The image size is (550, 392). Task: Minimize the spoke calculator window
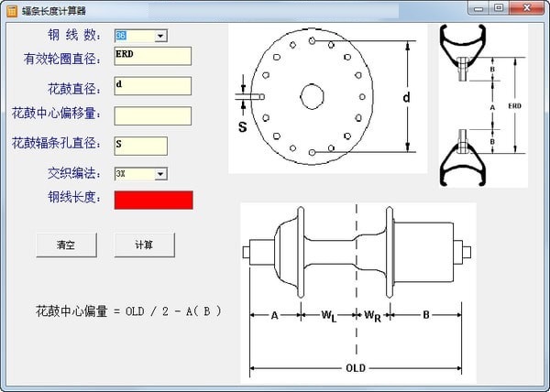coord(478,7)
